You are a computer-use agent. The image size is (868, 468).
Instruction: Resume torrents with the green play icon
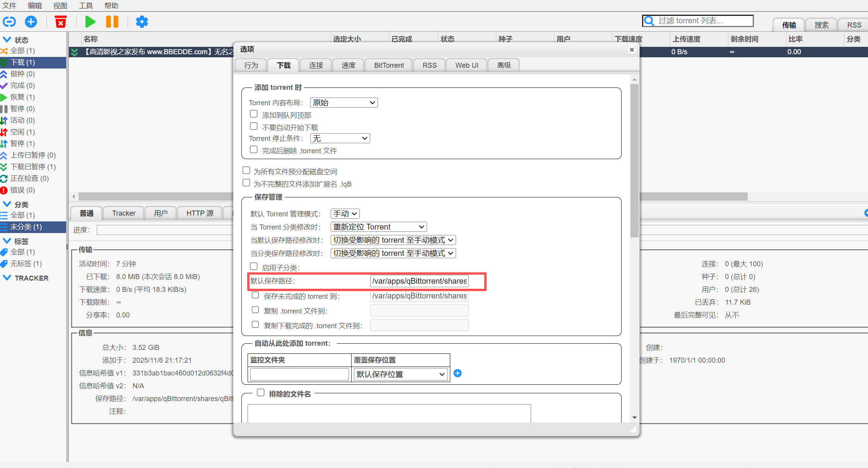pos(90,22)
